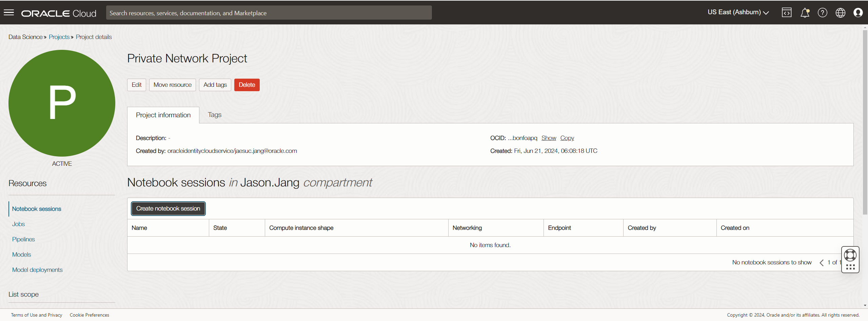Image resolution: width=868 pixels, height=321 pixels.
Task: Switch to the Tags tab
Action: [x=215, y=115]
